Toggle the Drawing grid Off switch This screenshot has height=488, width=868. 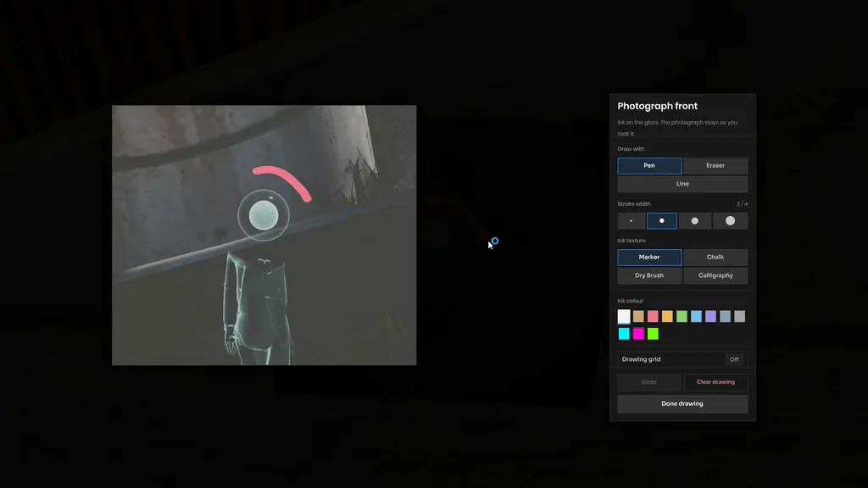(734, 359)
